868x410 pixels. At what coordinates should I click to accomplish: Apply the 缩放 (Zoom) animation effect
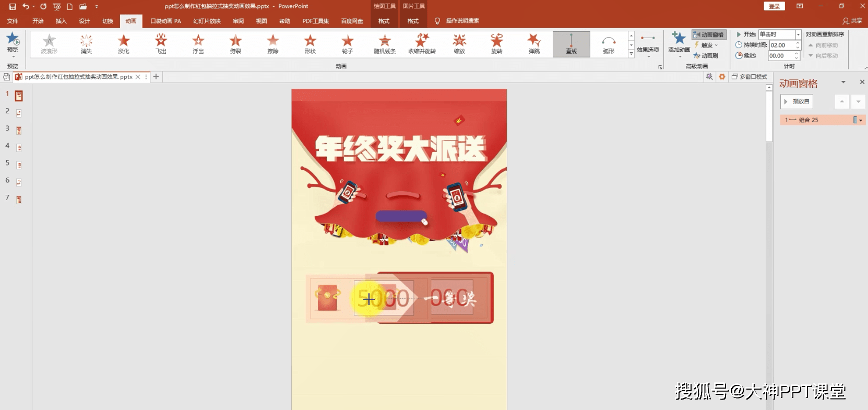[460, 44]
